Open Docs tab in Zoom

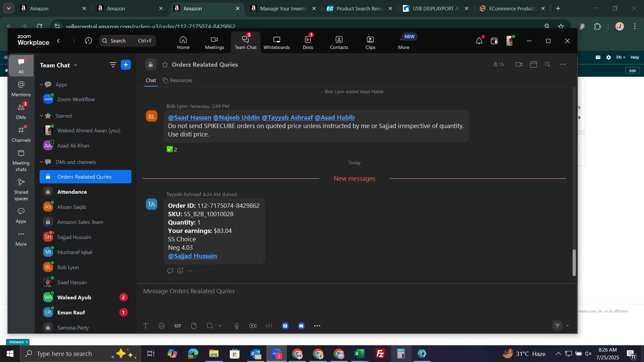pyautogui.click(x=308, y=43)
